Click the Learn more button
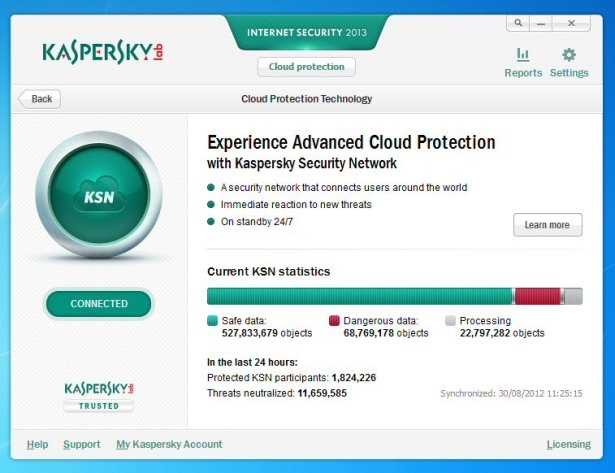 click(547, 225)
